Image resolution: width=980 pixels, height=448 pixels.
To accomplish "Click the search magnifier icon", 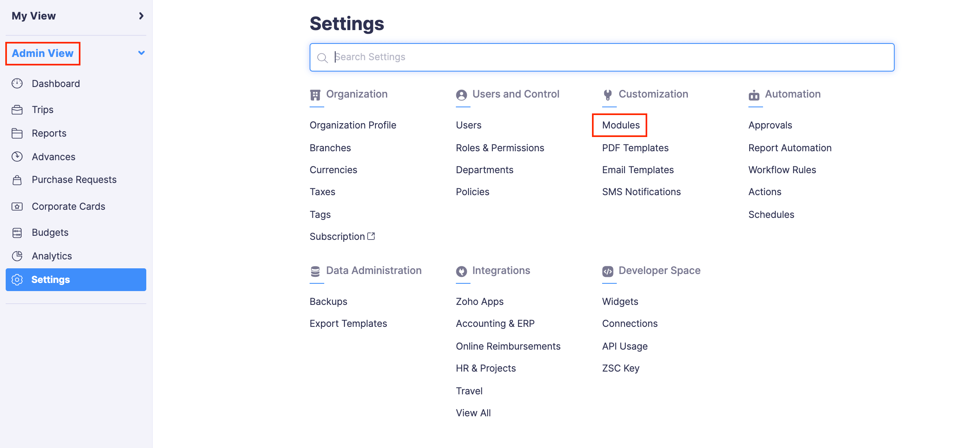I will click(322, 58).
